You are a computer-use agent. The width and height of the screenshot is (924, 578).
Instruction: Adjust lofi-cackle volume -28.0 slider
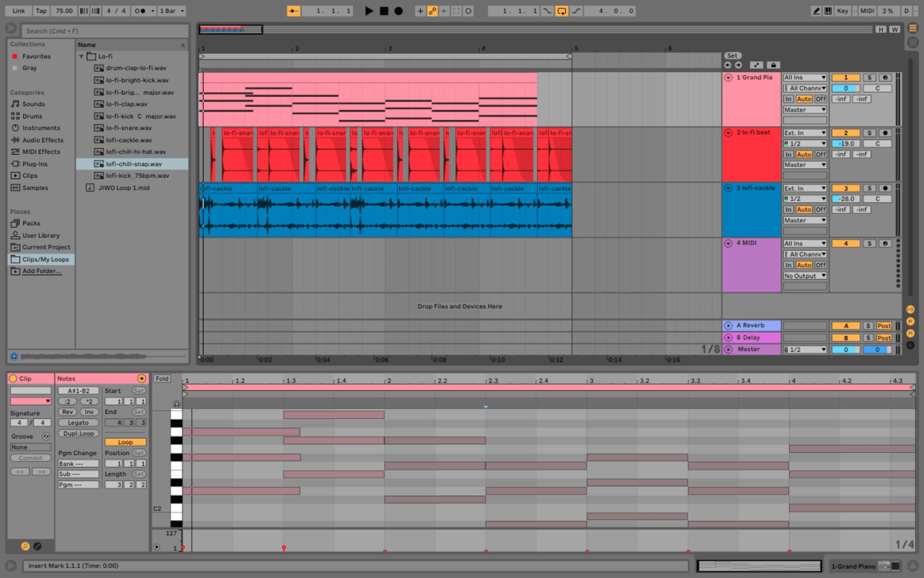(846, 199)
